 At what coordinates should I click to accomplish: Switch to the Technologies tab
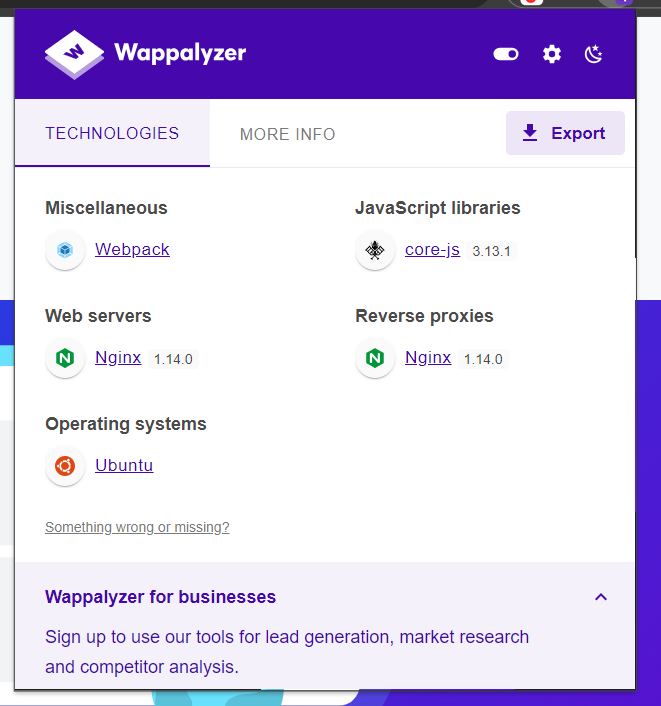(x=112, y=133)
